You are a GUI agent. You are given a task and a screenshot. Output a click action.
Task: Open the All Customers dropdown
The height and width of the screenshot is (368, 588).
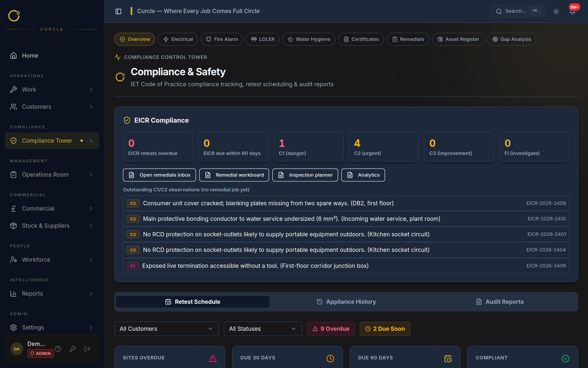point(166,329)
